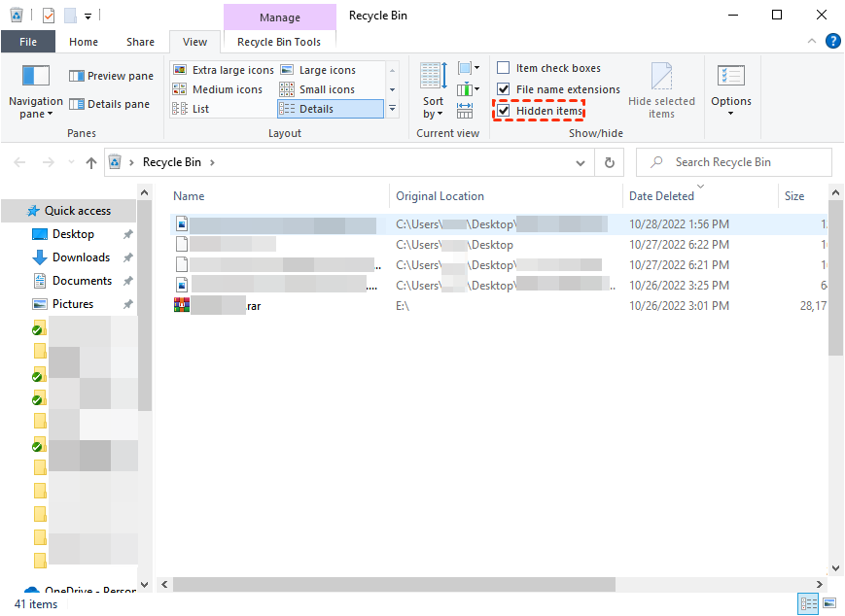The height and width of the screenshot is (616, 845).
Task: Switch to large thumbnails view in status bar
Action: coord(828,604)
